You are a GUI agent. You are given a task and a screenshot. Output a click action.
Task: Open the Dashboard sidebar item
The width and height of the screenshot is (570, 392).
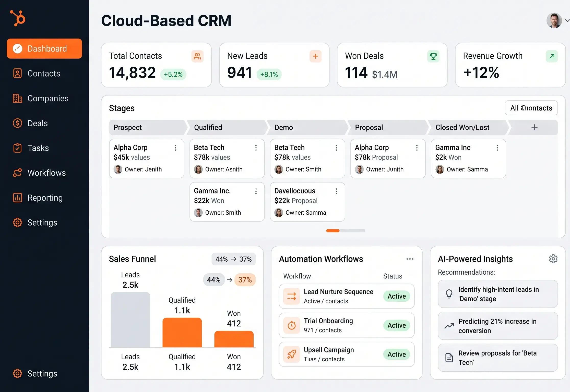point(44,48)
